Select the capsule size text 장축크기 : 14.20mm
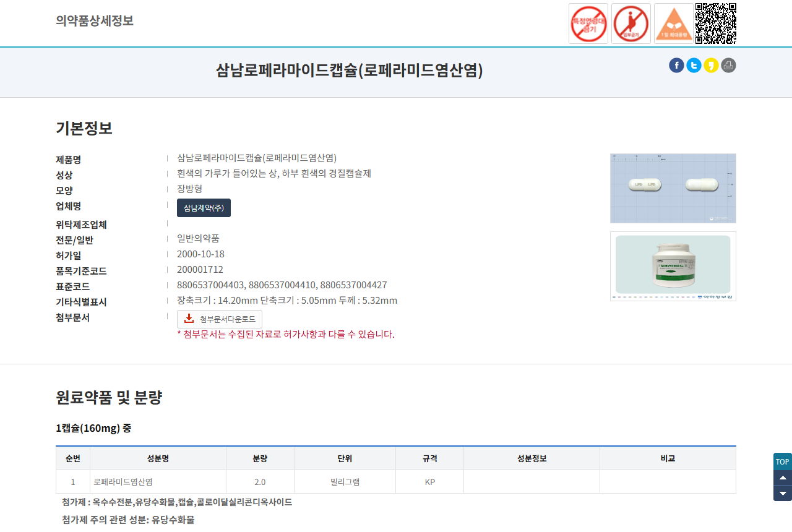 tap(287, 300)
